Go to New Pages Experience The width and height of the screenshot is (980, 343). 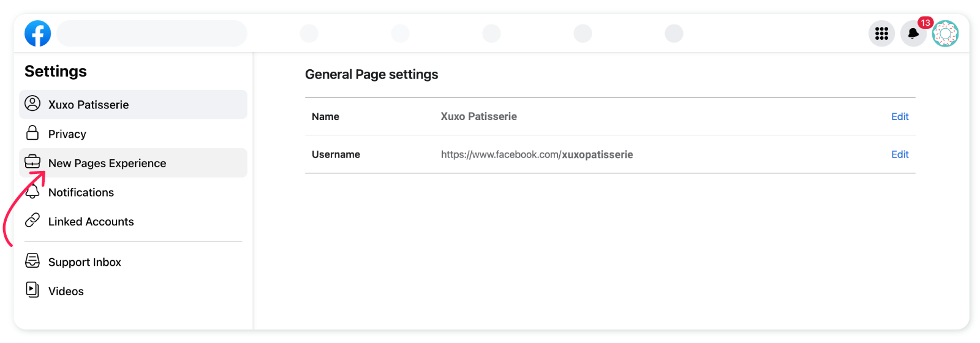point(133,163)
